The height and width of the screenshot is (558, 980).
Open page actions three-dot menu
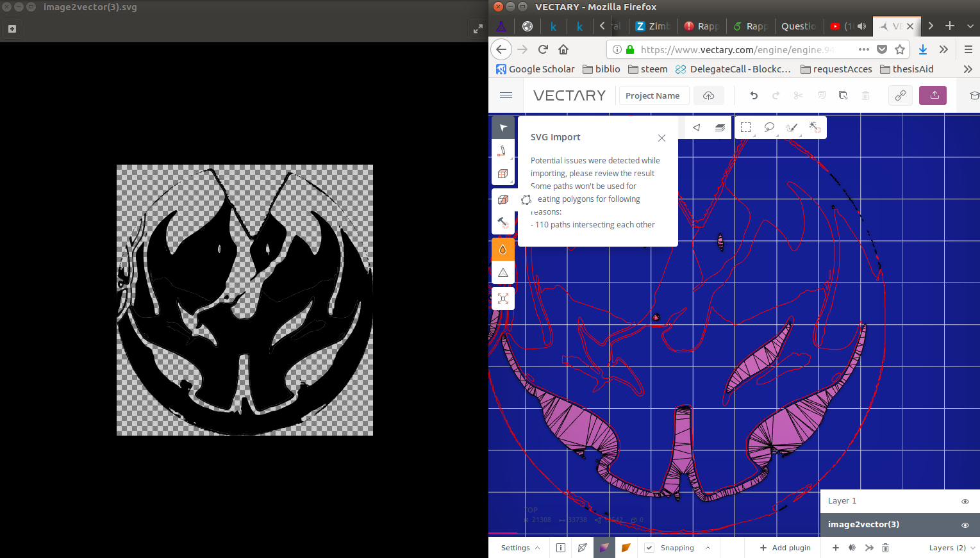(864, 49)
